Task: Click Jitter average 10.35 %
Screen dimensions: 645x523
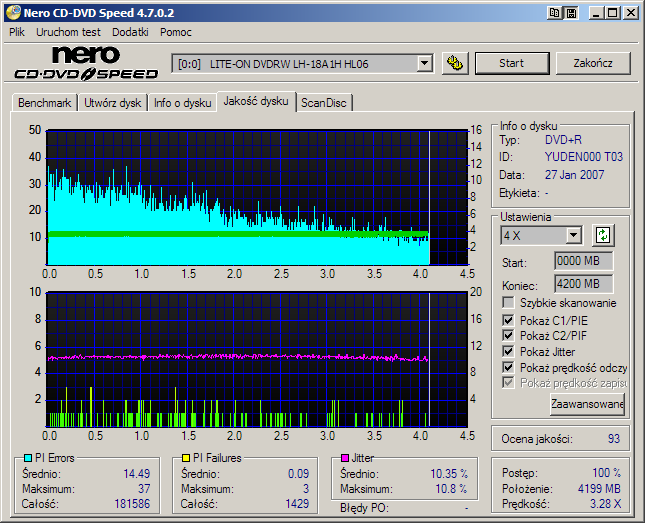Action: pyautogui.click(x=449, y=474)
